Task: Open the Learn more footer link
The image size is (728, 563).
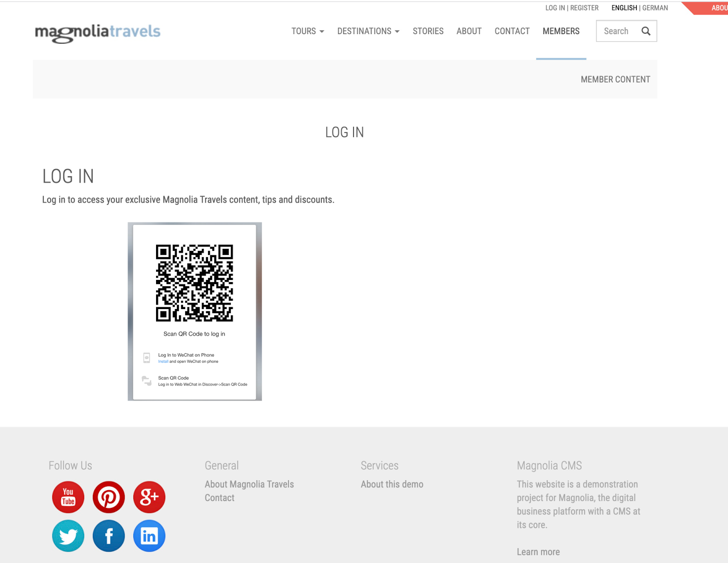Action: 538,552
